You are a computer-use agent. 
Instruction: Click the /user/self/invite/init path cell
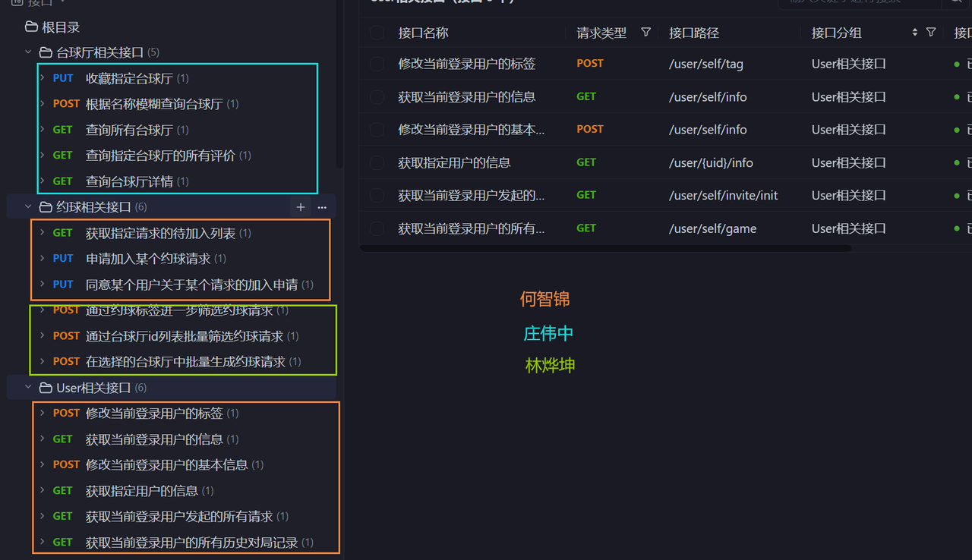click(x=724, y=196)
